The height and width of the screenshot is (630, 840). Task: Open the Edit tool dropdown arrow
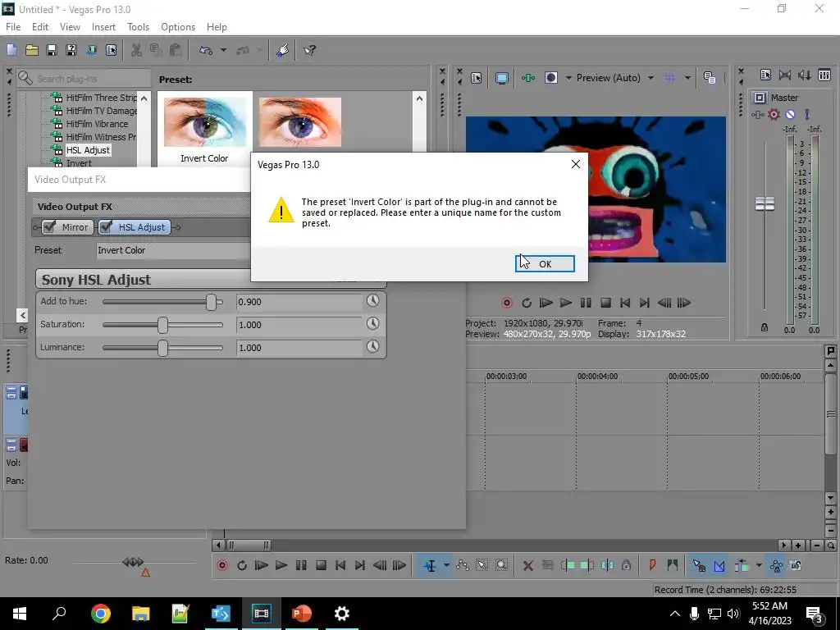tap(446, 566)
